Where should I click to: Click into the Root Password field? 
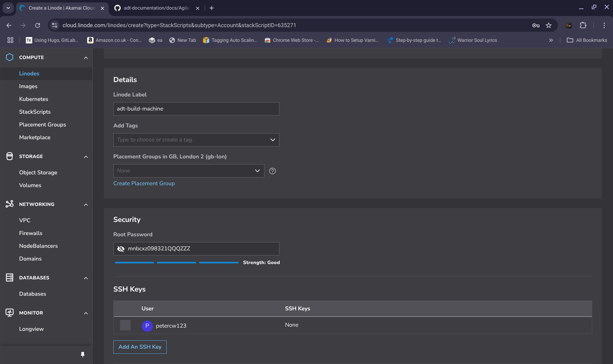pyautogui.click(x=196, y=249)
